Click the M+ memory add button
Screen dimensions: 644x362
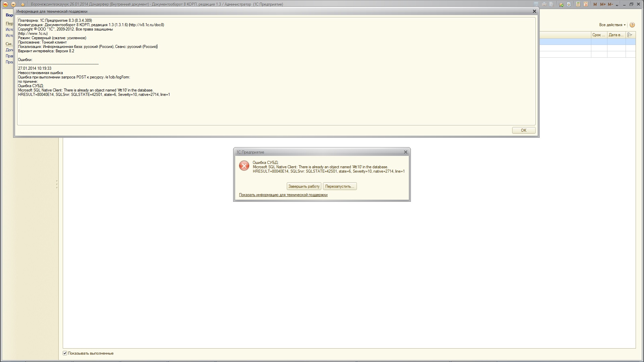[603, 4]
